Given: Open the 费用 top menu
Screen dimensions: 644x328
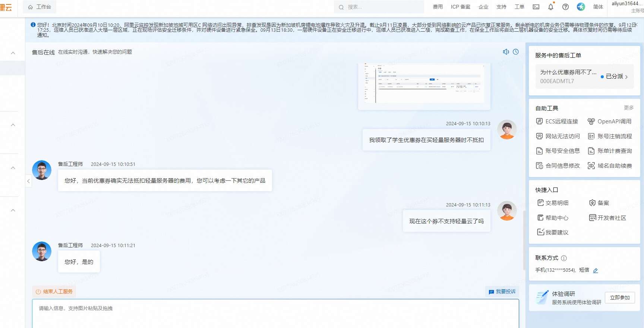Looking at the screenshot, I should (x=438, y=7).
